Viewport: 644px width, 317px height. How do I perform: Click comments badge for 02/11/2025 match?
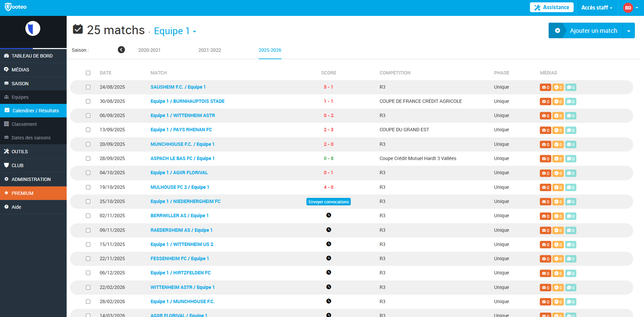[x=571, y=216]
